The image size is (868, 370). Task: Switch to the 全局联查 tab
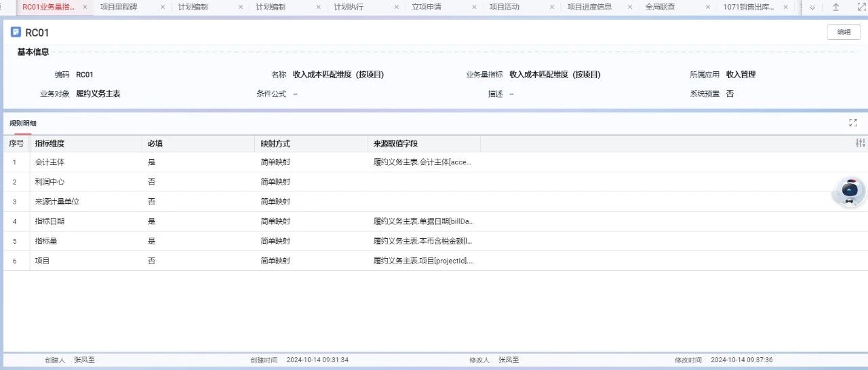point(660,7)
